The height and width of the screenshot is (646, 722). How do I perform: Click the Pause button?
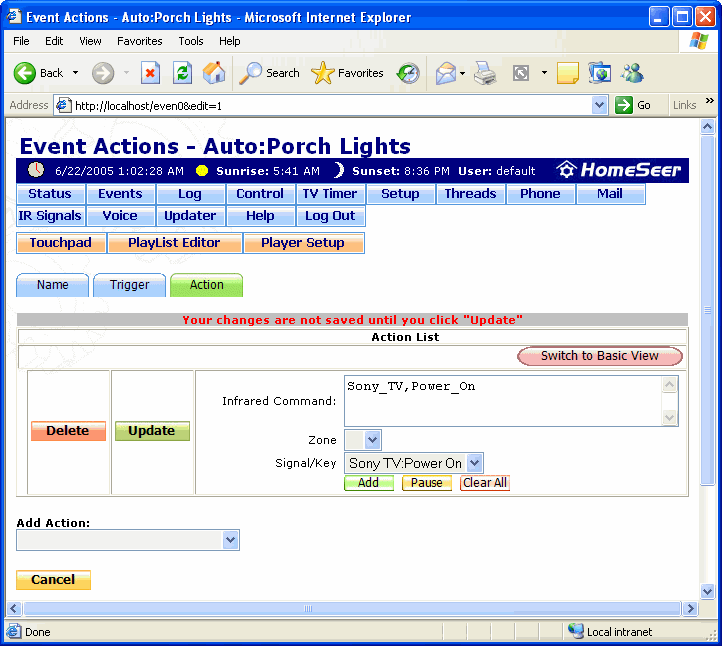tap(427, 483)
